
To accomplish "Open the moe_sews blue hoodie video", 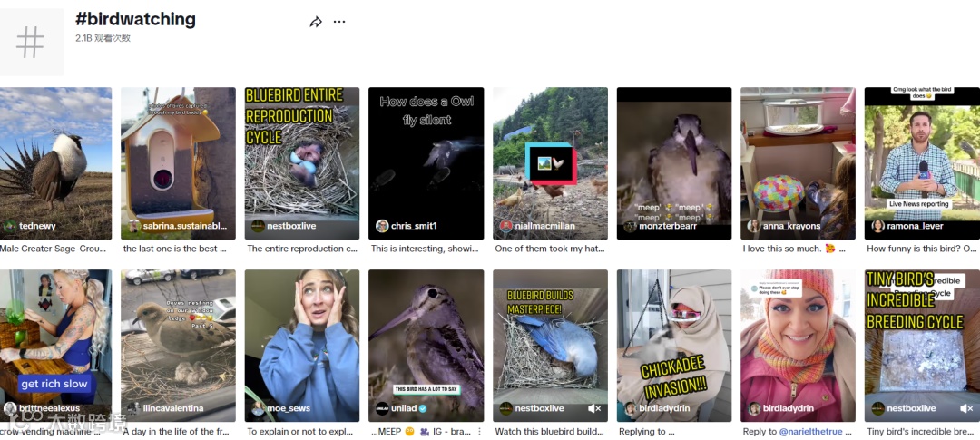I will 302,346.
